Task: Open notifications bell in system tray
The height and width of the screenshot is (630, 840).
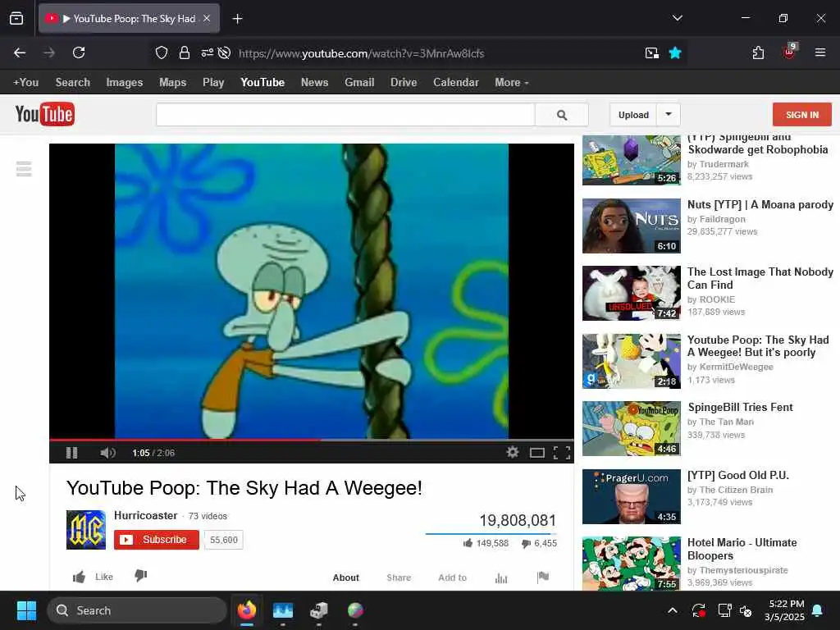Action: [818, 610]
